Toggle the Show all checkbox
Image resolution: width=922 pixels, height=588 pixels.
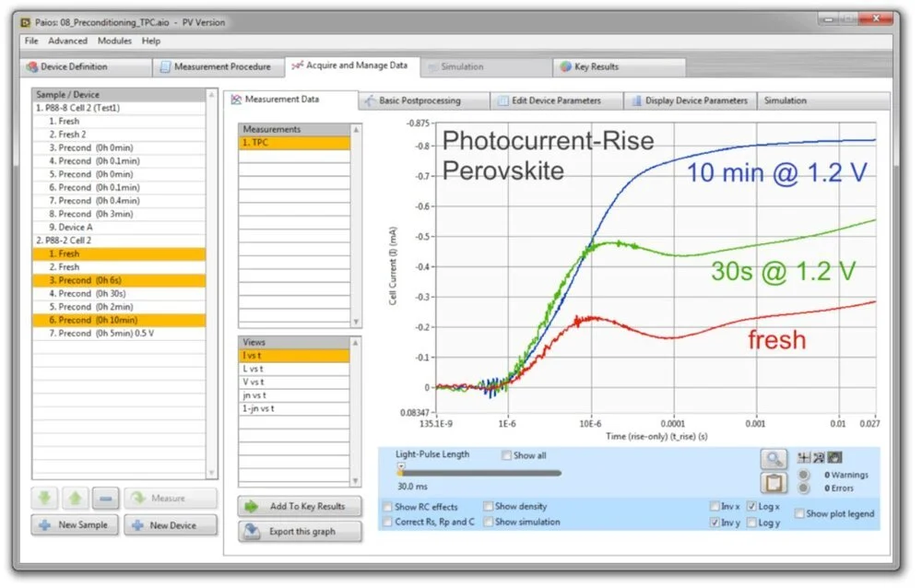(506, 455)
